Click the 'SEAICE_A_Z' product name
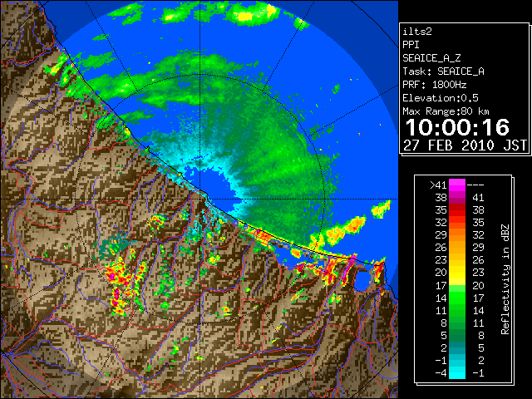 point(431,58)
